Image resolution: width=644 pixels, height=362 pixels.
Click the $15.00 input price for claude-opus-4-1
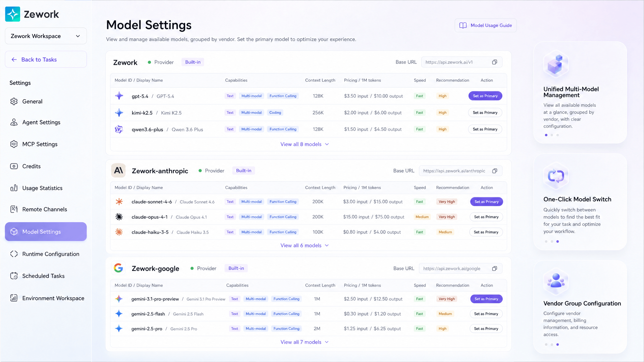pos(356,217)
